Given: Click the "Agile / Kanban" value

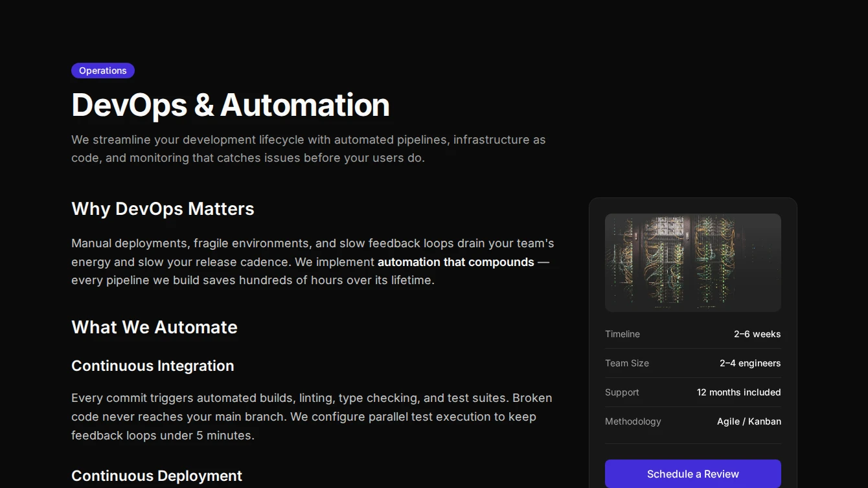Looking at the screenshot, I should pos(748,421).
